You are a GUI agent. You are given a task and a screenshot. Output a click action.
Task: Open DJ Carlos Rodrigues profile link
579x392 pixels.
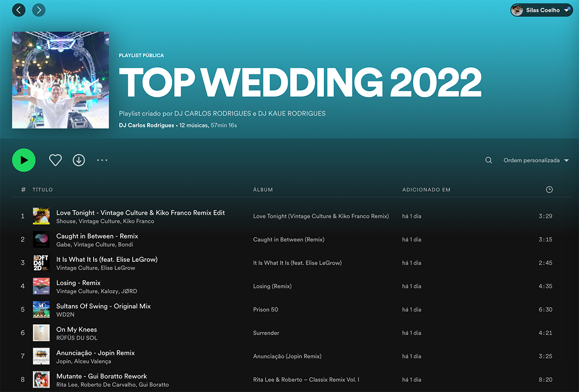(146, 125)
